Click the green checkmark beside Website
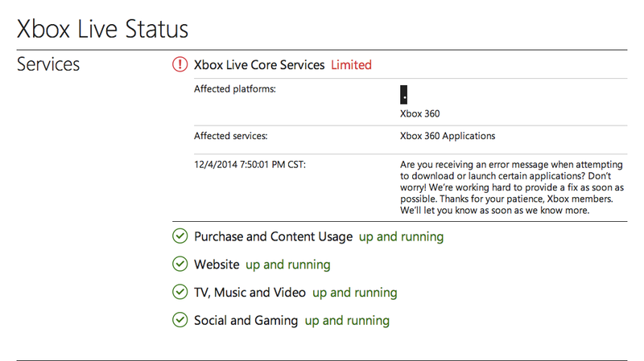Image resolution: width=644 pixels, height=361 pixels. coord(180,264)
